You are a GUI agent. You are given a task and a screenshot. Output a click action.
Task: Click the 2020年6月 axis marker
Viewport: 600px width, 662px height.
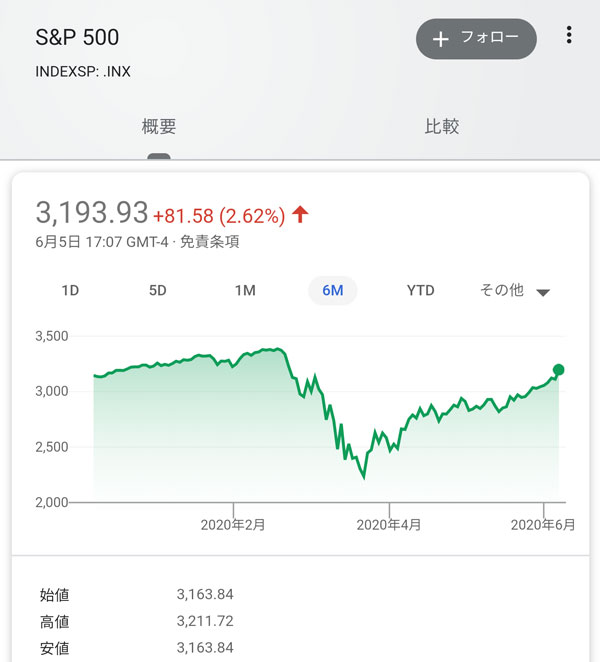click(543, 524)
